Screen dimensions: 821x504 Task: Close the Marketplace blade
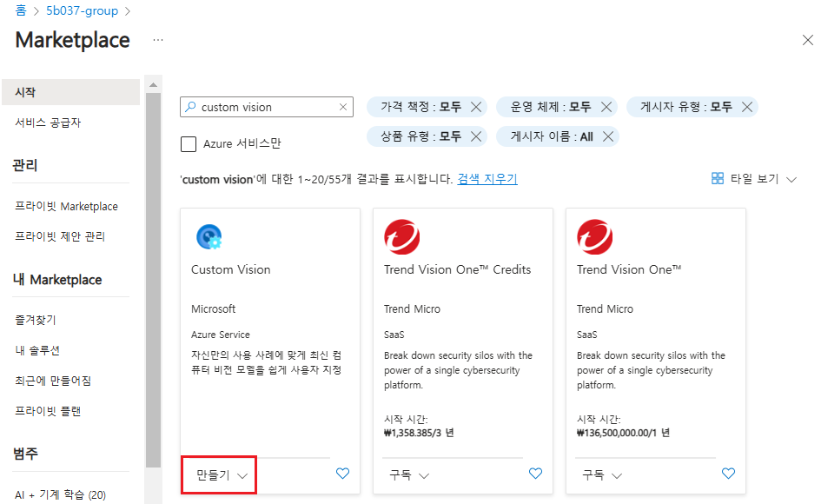click(x=807, y=40)
